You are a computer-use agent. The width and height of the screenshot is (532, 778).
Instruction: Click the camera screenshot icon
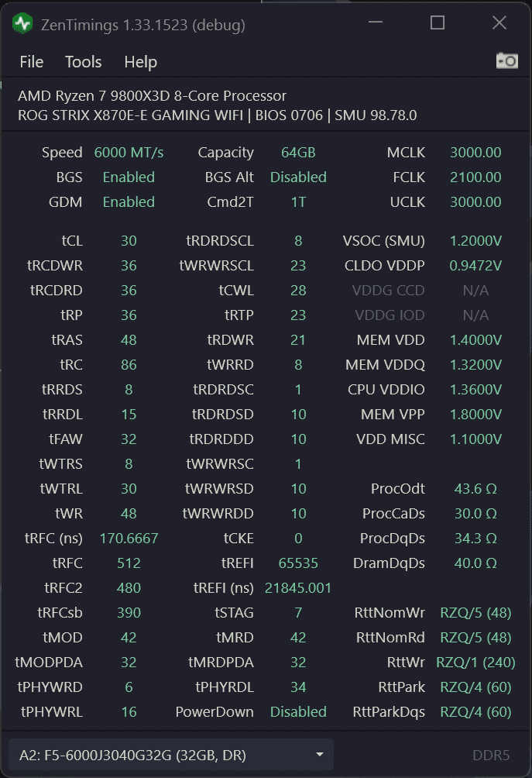tap(506, 61)
